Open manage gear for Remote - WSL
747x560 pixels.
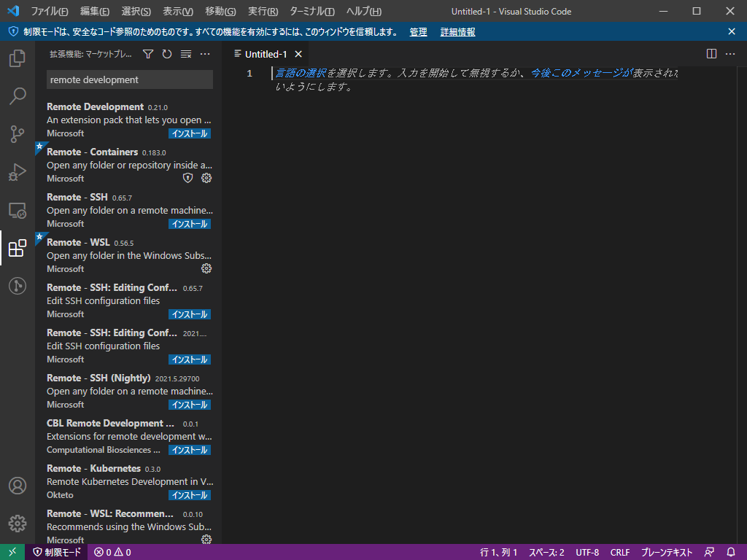(206, 268)
